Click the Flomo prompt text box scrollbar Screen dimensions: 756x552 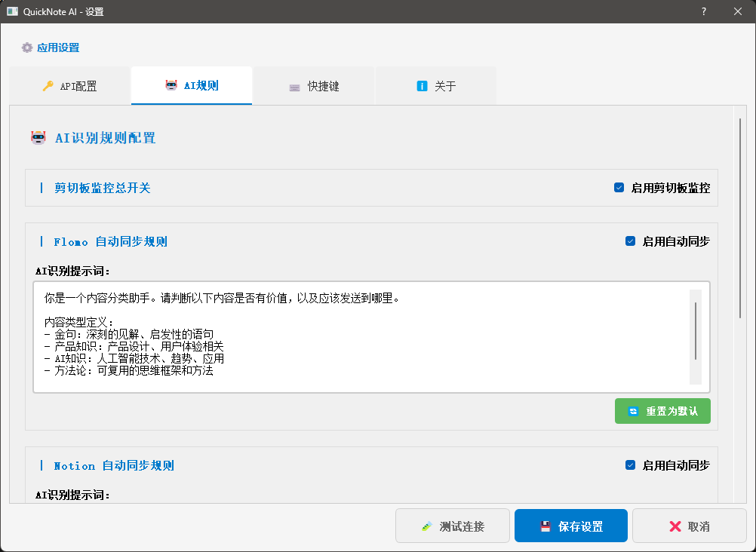(x=695, y=332)
